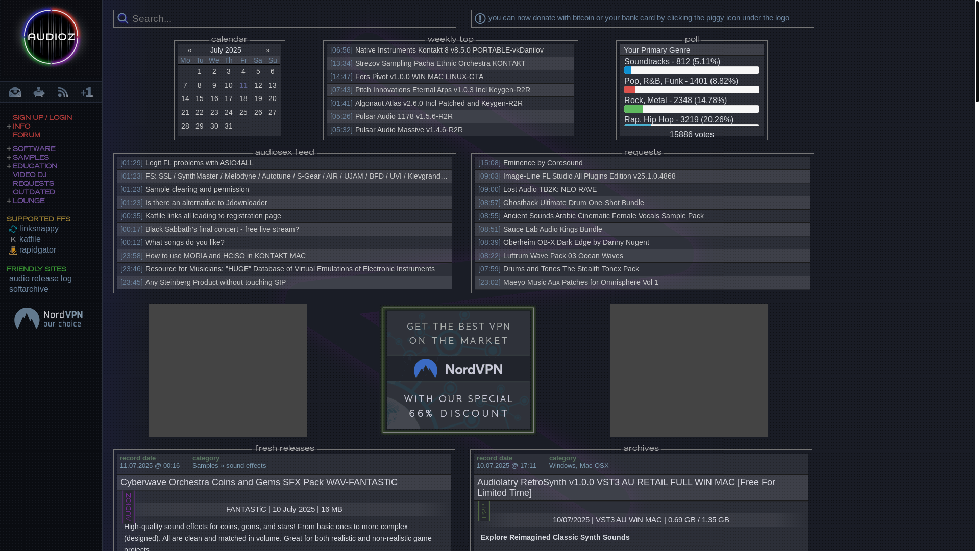Click the katfile K icon
The width and height of the screenshot is (980, 551).
[13, 240]
